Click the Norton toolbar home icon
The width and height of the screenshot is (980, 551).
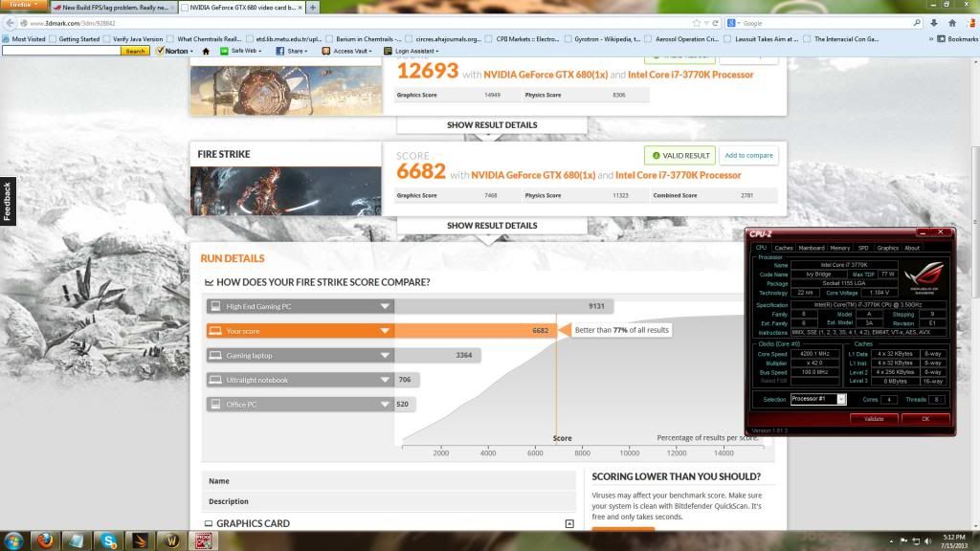click(x=206, y=52)
